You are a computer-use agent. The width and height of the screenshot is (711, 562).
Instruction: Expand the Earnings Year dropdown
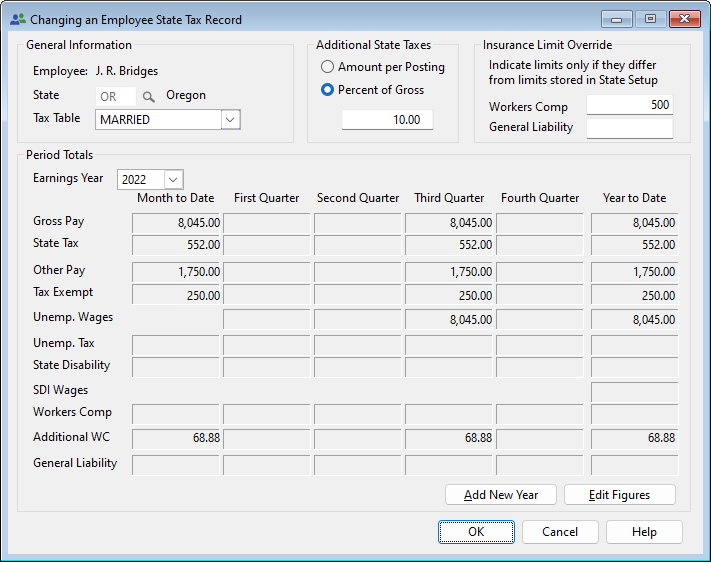pos(173,179)
